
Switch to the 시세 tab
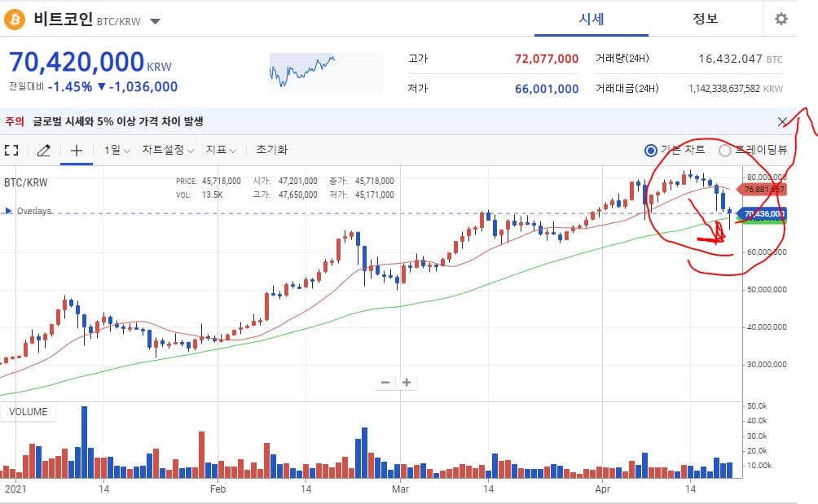pos(591,20)
